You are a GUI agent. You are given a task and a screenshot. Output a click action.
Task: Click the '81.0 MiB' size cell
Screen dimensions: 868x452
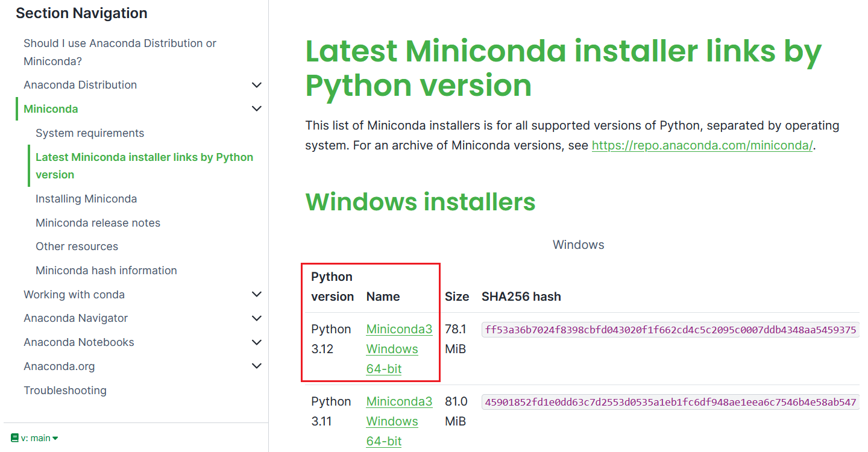pyautogui.click(x=456, y=412)
